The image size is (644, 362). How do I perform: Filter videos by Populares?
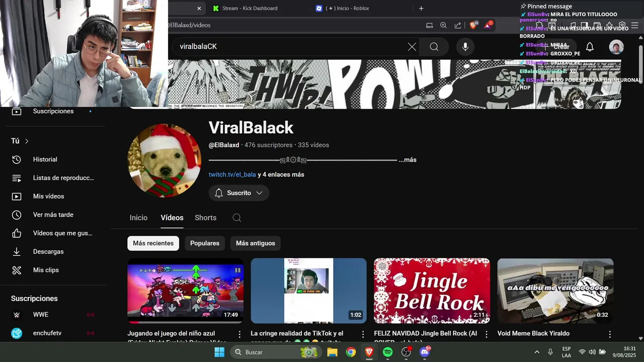(205, 243)
